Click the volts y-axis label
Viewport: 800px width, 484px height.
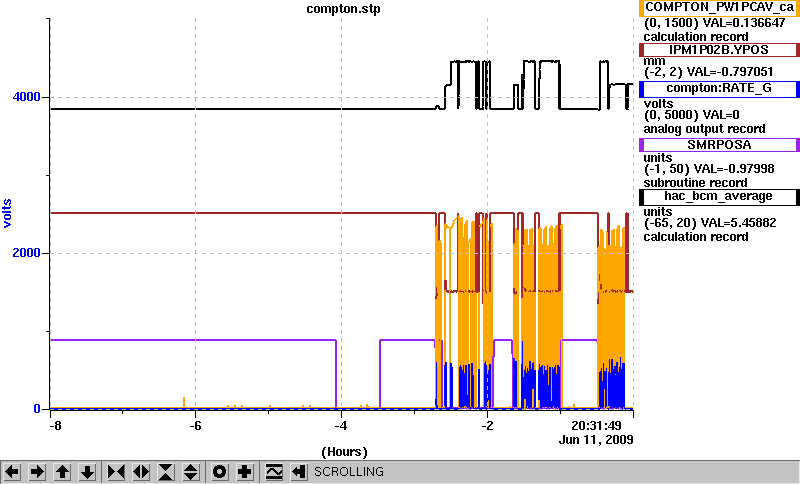point(7,213)
